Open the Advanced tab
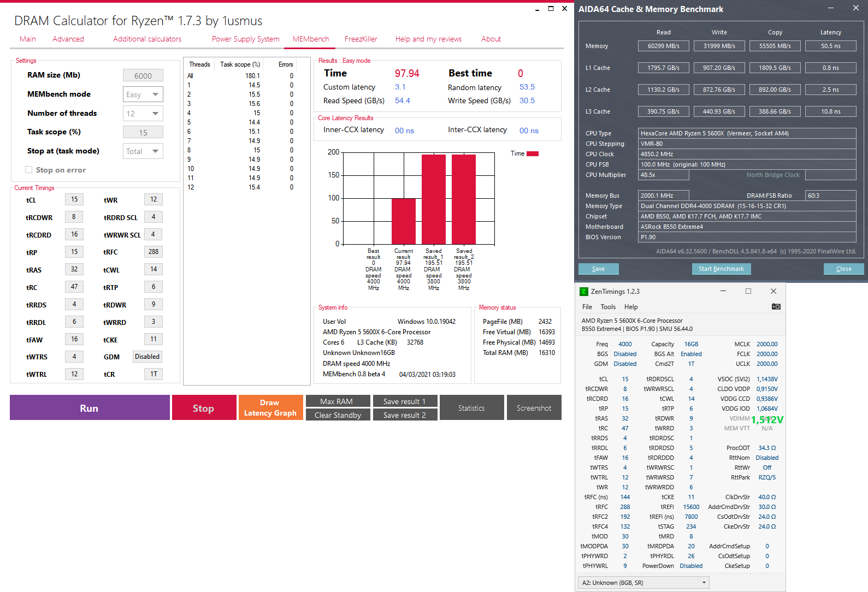 (x=68, y=39)
